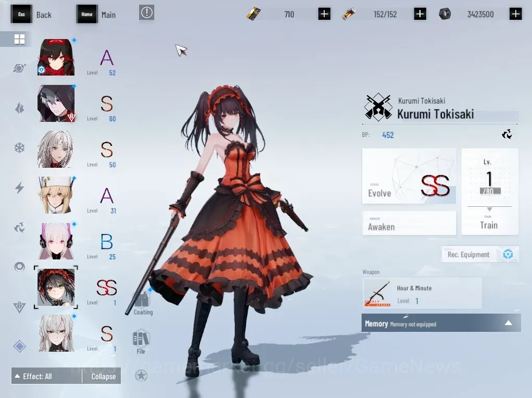Filter characters by dark swirl element icon
The width and height of the screenshot is (532, 398).
tap(19, 227)
